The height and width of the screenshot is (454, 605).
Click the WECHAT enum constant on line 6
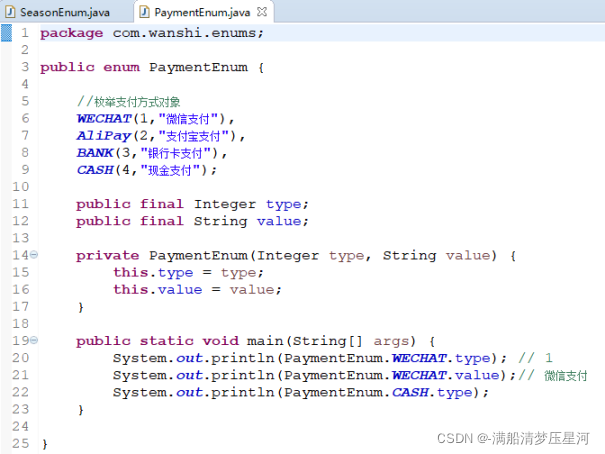(x=104, y=119)
